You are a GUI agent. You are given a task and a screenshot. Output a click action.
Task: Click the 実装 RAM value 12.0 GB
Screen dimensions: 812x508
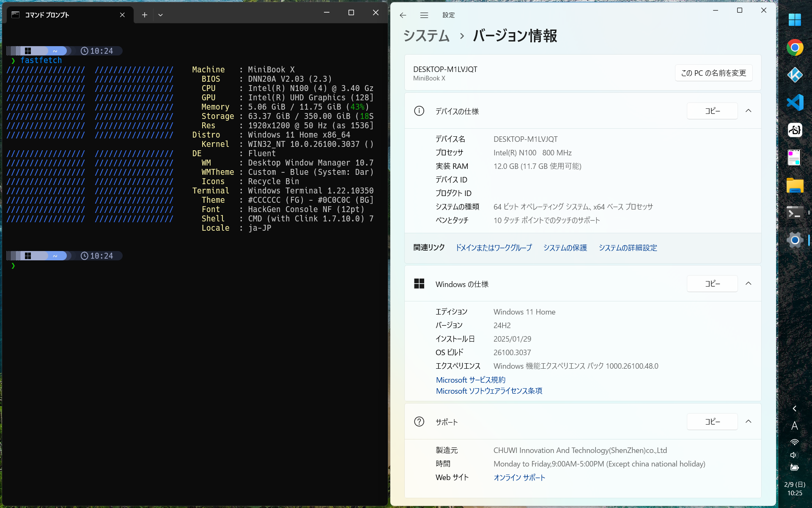coord(538,166)
